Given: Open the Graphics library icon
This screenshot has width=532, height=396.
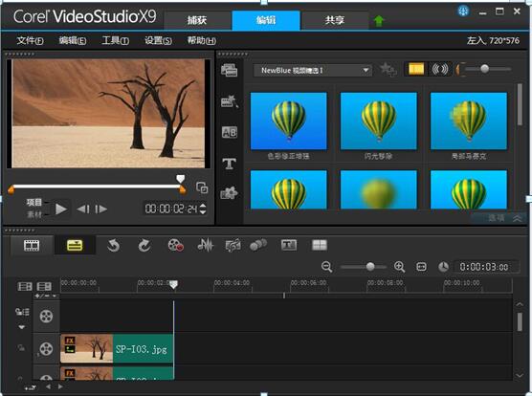Looking at the screenshot, I should tap(230, 193).
